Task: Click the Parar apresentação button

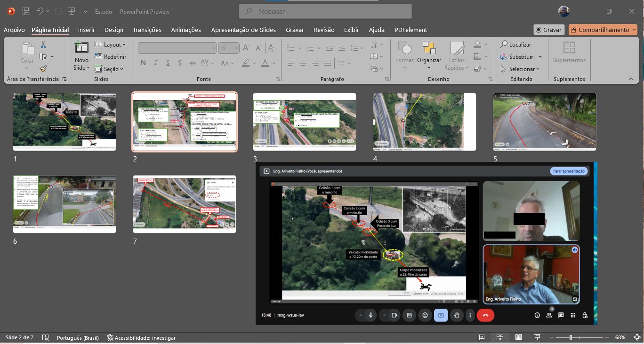Action: pos(569,171)
